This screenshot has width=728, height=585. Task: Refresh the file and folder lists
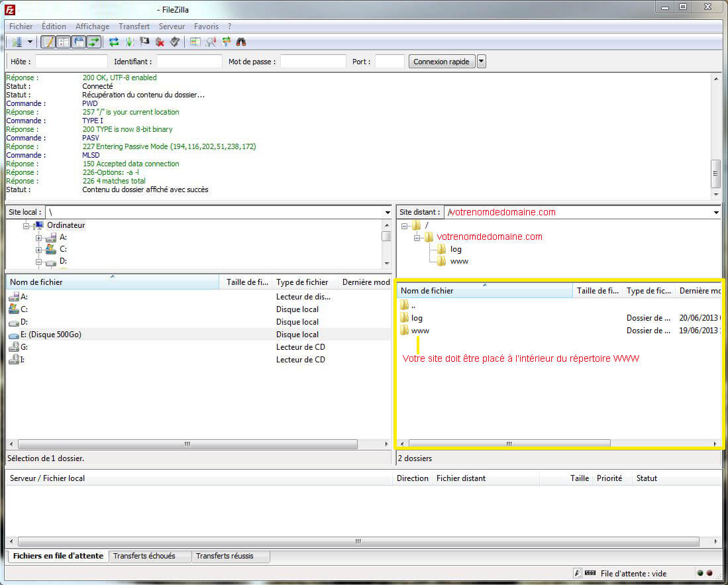(x=114, y=42)
